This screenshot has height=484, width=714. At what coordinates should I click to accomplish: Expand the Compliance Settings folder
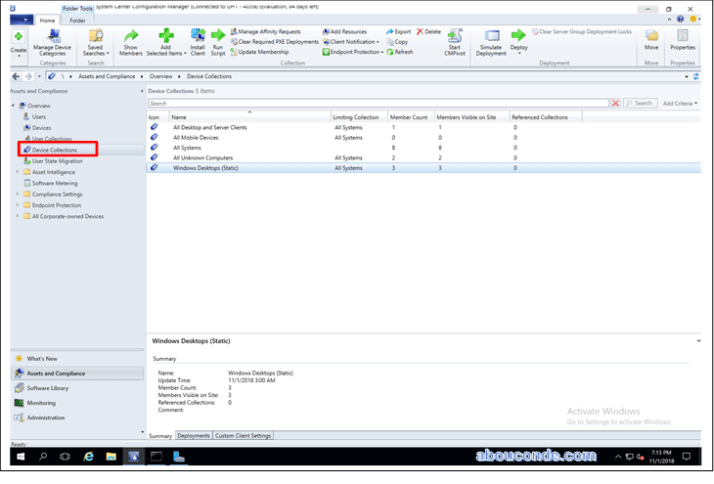coord(17,194)
